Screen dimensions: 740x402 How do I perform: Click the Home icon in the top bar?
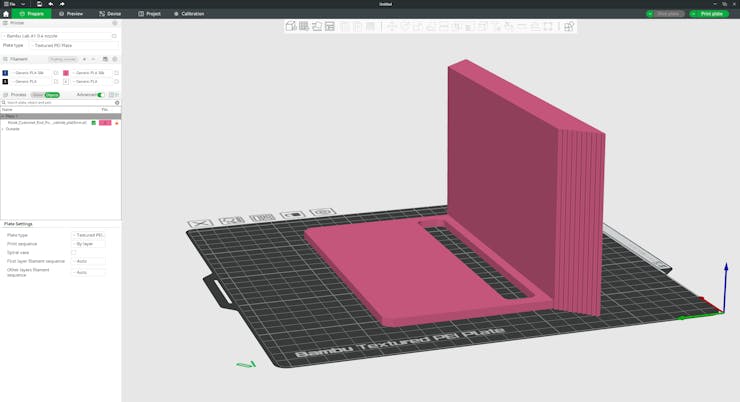click(x=6, y=14)
